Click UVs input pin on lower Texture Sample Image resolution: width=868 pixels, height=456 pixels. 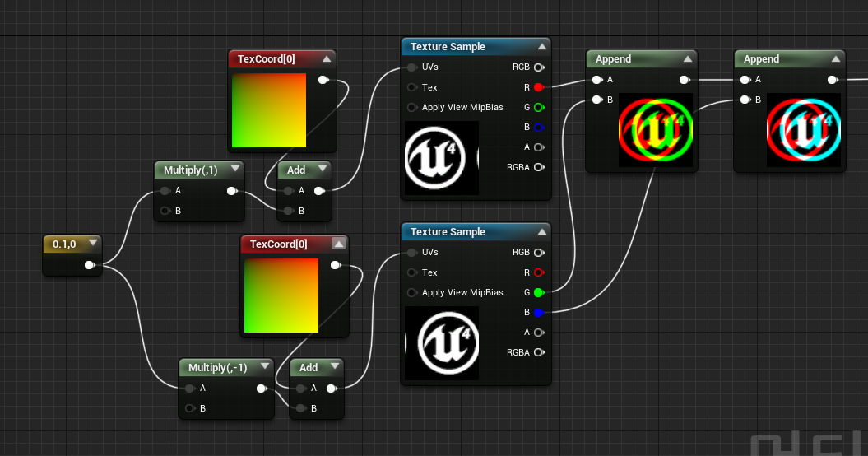[412, 252]
